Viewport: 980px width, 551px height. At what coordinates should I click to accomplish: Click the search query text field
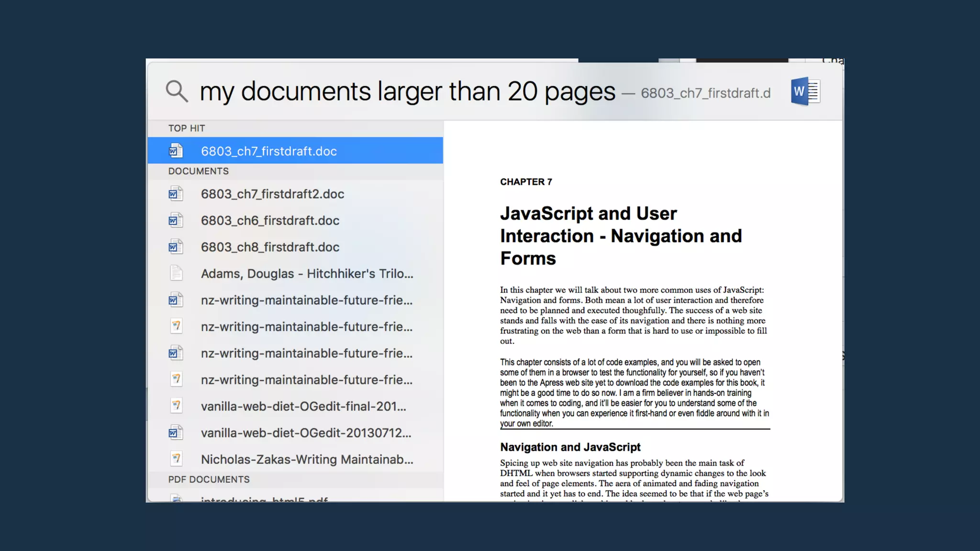point(407,91)
